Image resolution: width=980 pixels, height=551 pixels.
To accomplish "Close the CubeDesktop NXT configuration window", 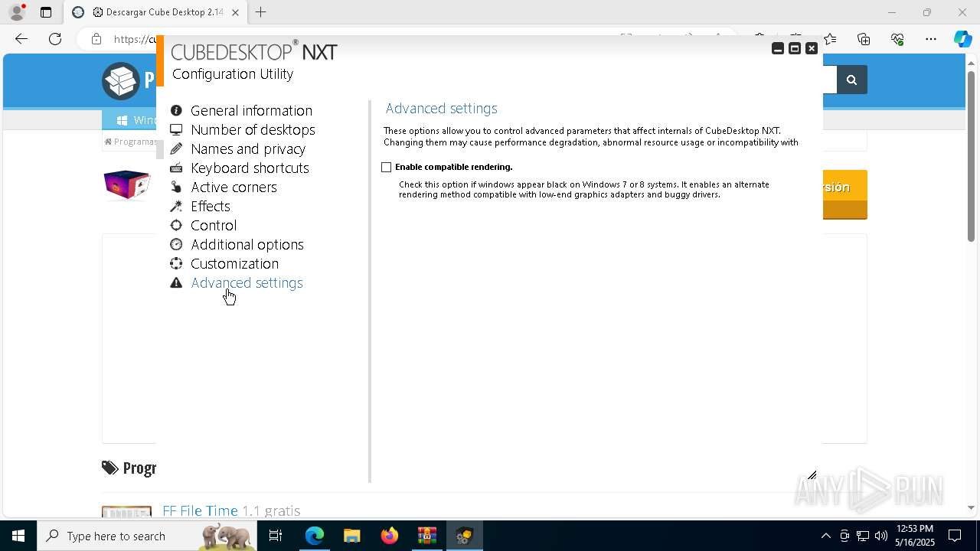I will point(812,48).
